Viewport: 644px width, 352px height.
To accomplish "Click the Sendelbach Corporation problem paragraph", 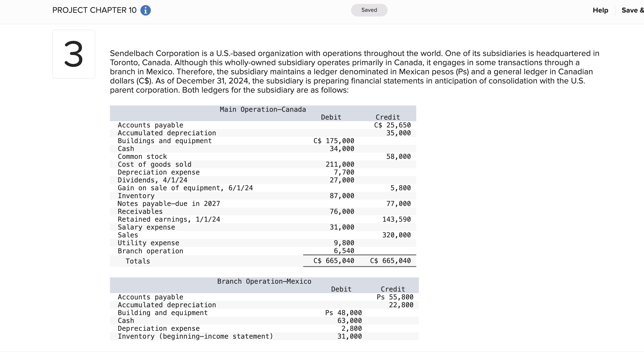I will (x=354, y=71).
